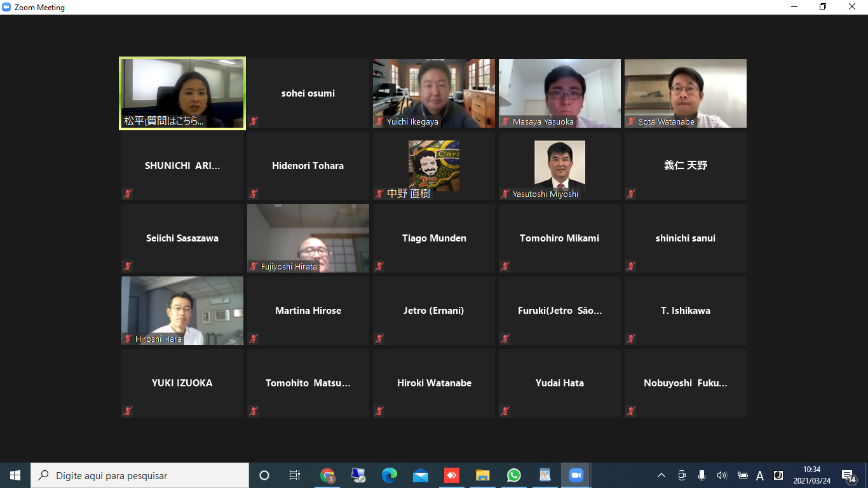The image size is (868, 488).
Task: Open the WhatsApp taskbar icon
Action: (514, 475)
